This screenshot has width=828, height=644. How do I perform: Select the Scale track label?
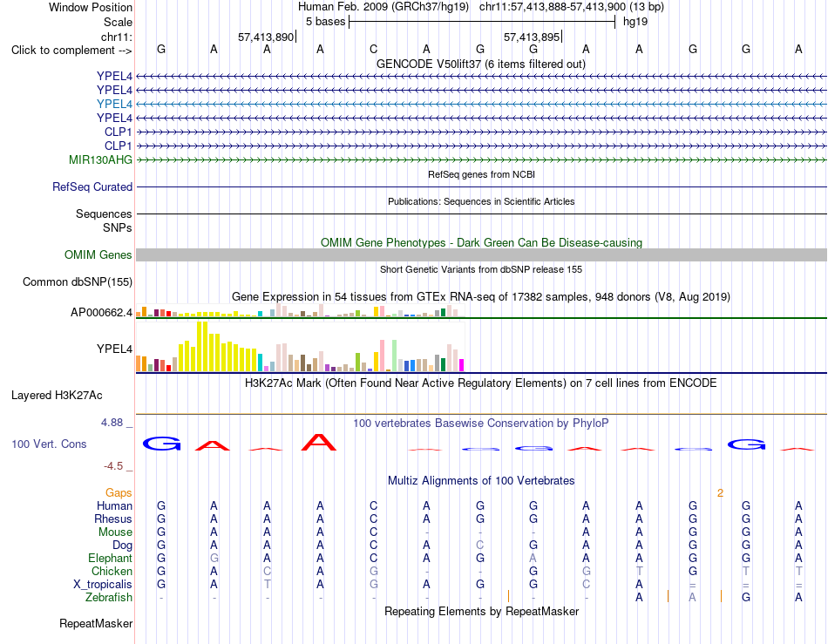pos(118,22)
